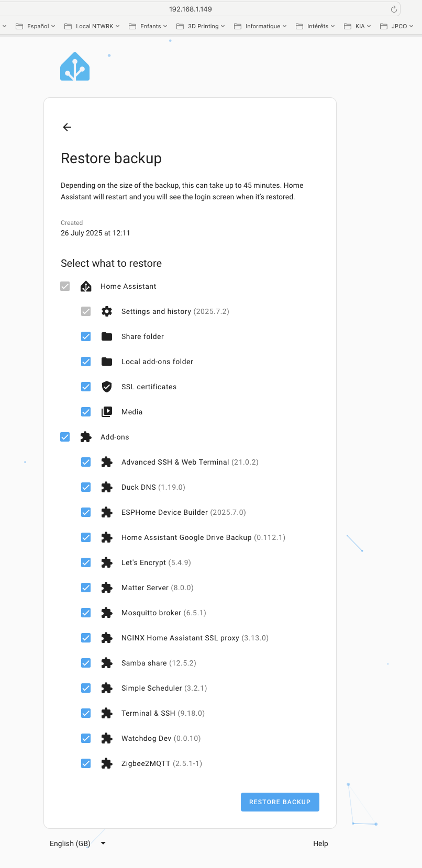The image size is (422, 868).
Task: Click the Zigbee2MQTT puzzle icon
Action: [x=107, y=763]
